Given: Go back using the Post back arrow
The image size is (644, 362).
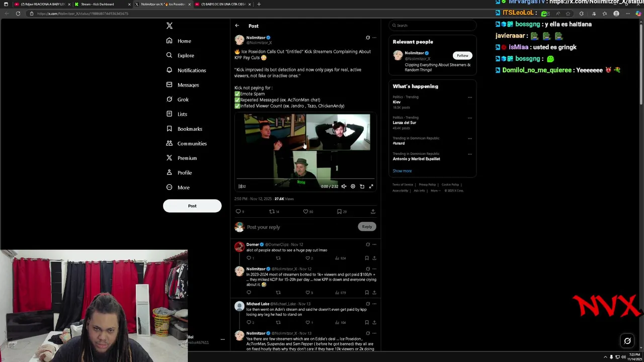Looking at the screenshot, I should click(x=237, y=26).
